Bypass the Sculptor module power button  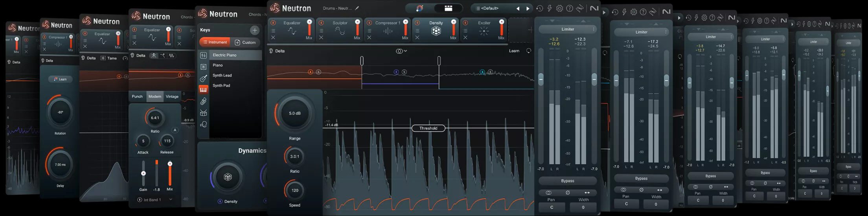pyautogui.click(x=321, y=23)
